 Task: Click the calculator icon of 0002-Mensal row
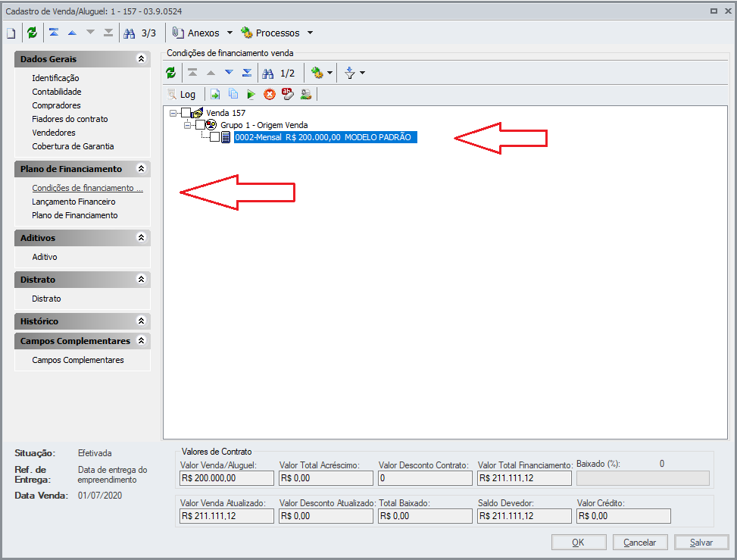pyautogui.click(x=226, y=137)
